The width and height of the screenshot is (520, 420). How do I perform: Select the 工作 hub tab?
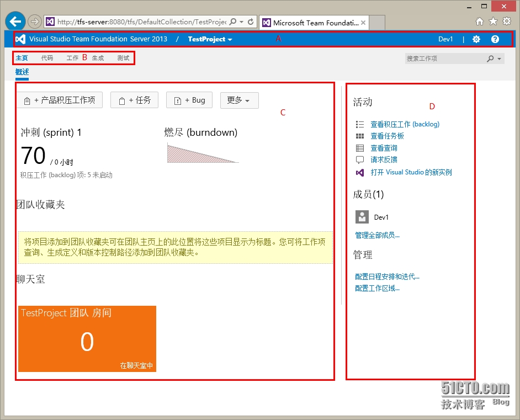pos(72,58)
